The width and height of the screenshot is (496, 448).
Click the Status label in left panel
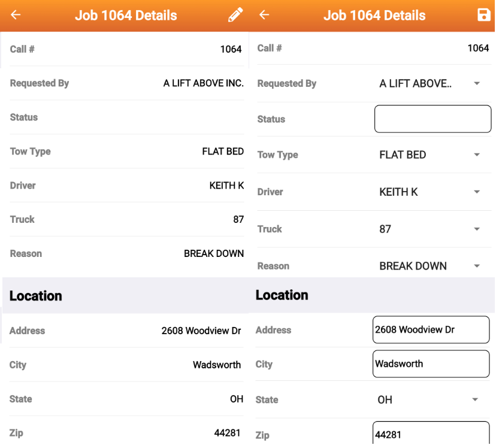24,117
